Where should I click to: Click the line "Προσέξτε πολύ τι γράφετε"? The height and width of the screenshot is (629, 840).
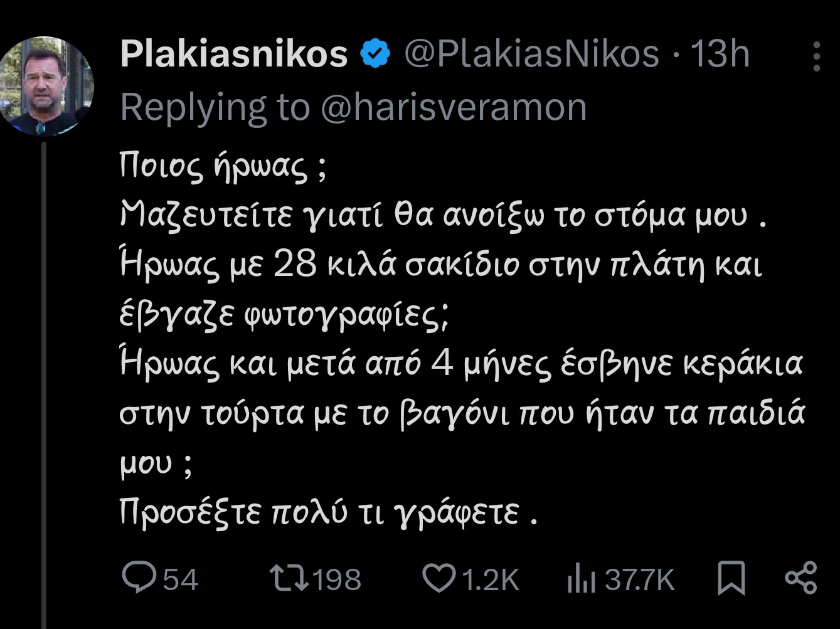pyautogui.click(x=320, y=514)
